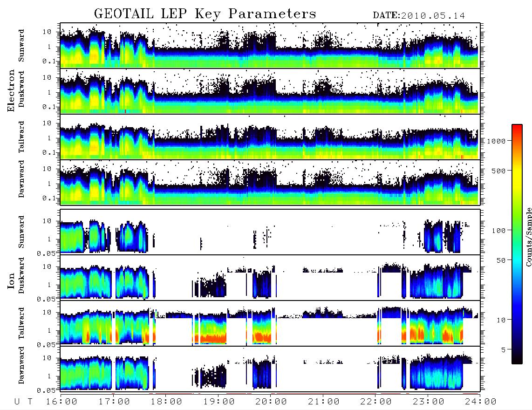Click the Electron Dawnward spectrogram panel
Screen dimensions: 532x410
(x=270, y=182)
